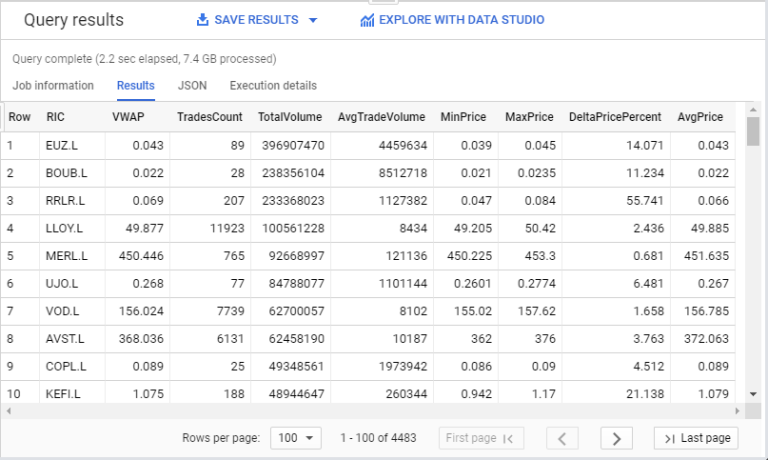The width and height of the screenshot is (768, 460).
Task: Click the DeltaPricePercent column header
Action: pos(614,117)
